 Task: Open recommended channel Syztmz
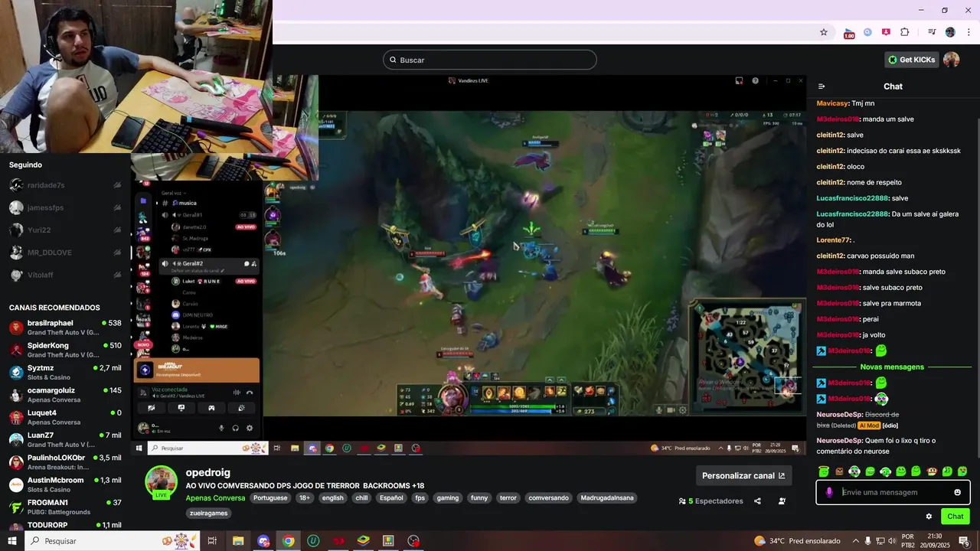click(x=65, y=373)
